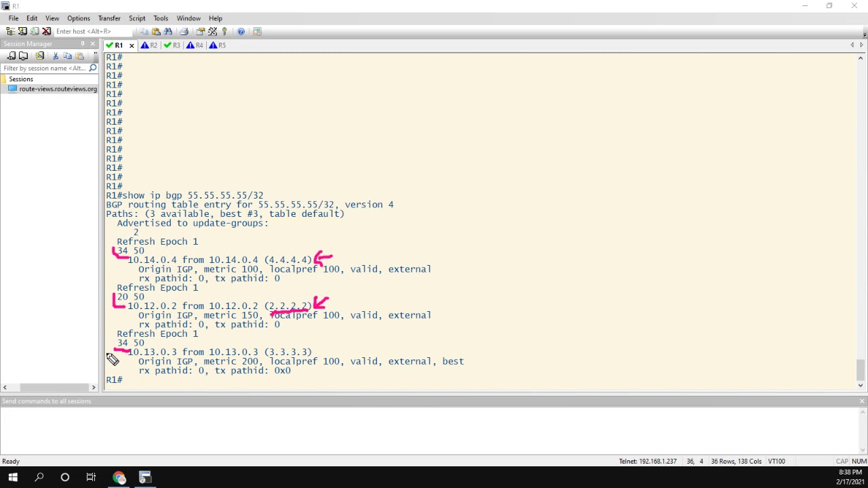Image resolution: width=868 pixels, height=488 pixels.
Task: Open the Script menu
Action: pos(137,18)
